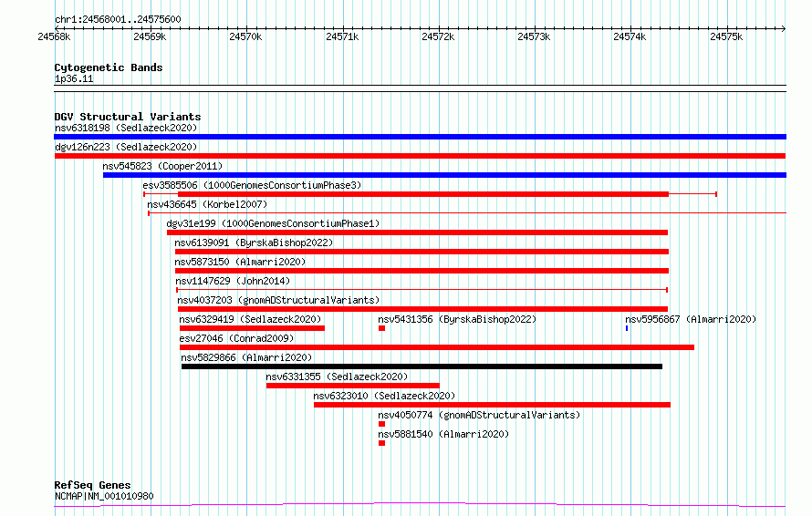
Task: Open the dgv126n223 (Sedlazeck2020) label
Action: coord(126,147)
